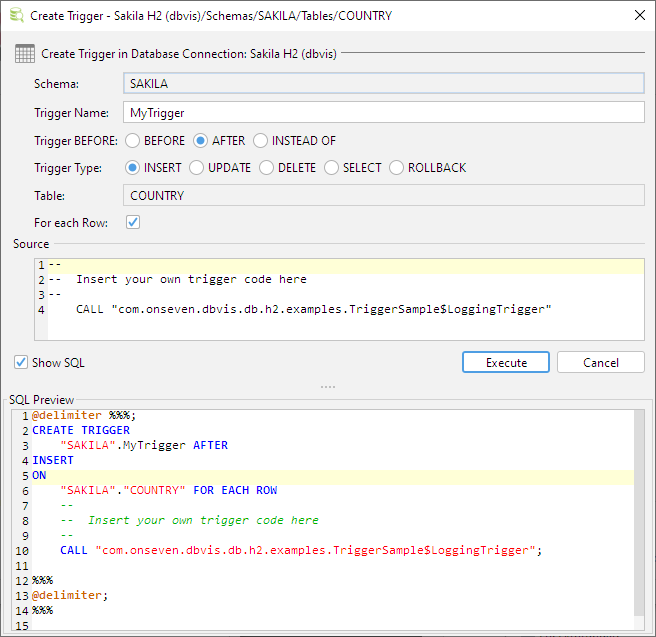Screen dimensions: 656x637
Task: Choose UPDATE as the trigger type
Action: [197, 168]
